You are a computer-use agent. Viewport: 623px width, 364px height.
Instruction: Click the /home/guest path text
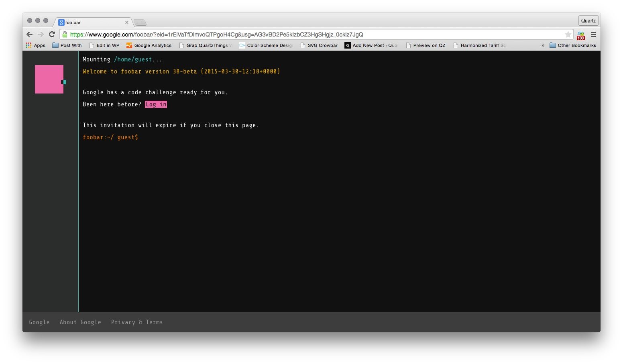pyautogui.click(x=133, y=59)
